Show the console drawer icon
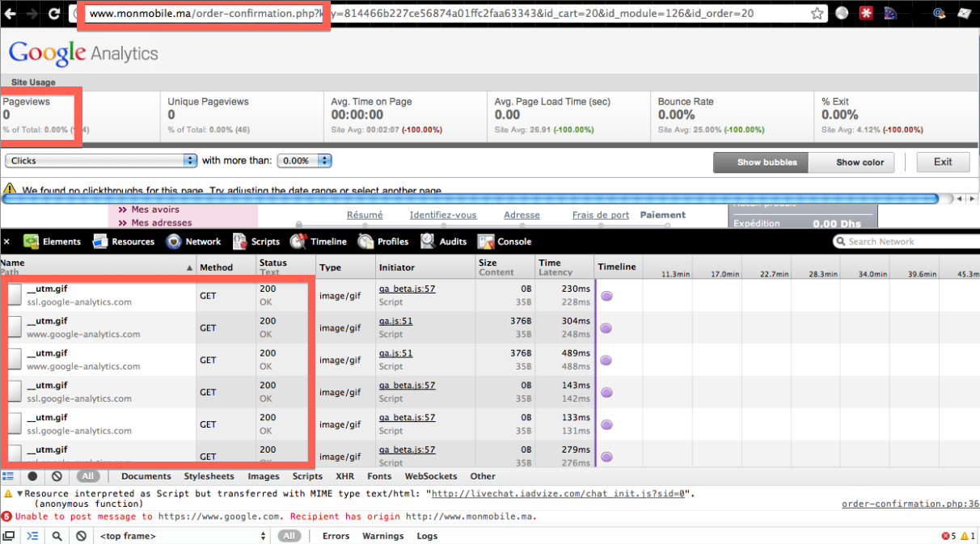Screen dimensions: 980x544 coord(8,536)
